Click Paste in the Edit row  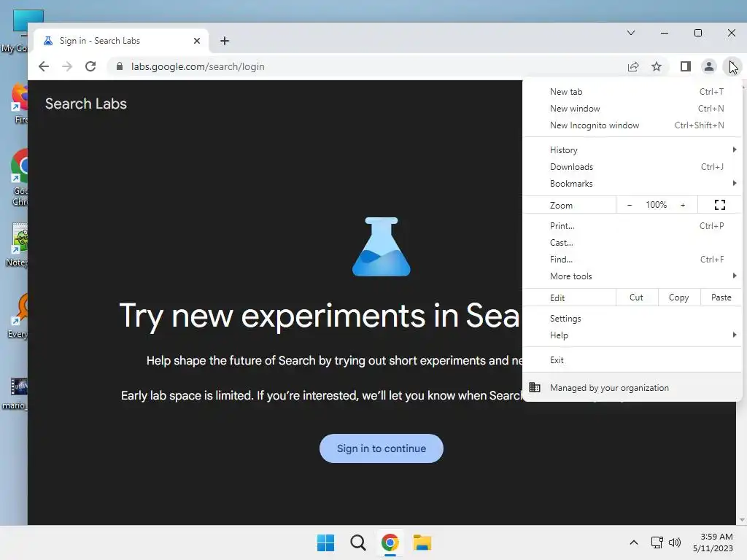[721, 297]
